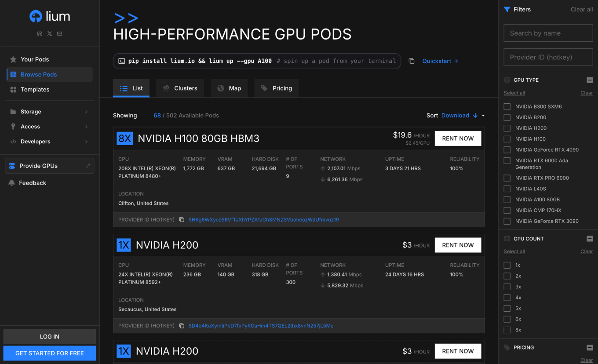Toggle download sort direction arrow
Viewport: 598px width, 364px height.
tap(475, 116)
